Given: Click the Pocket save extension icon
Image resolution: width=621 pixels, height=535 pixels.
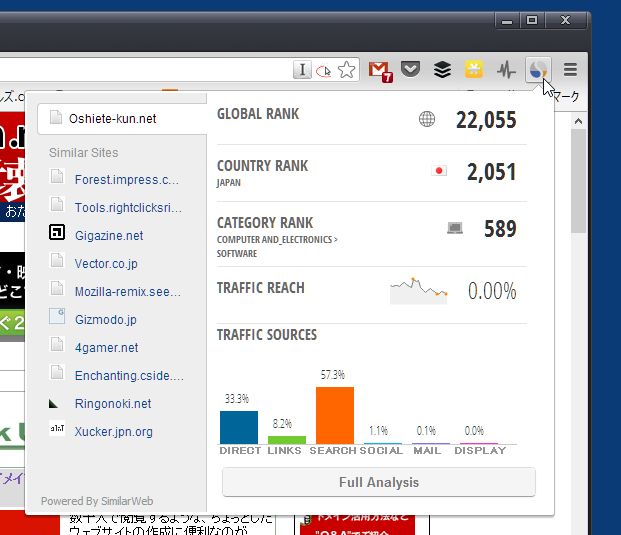Looking at the screenshot, I should click(x=410, y=69).
